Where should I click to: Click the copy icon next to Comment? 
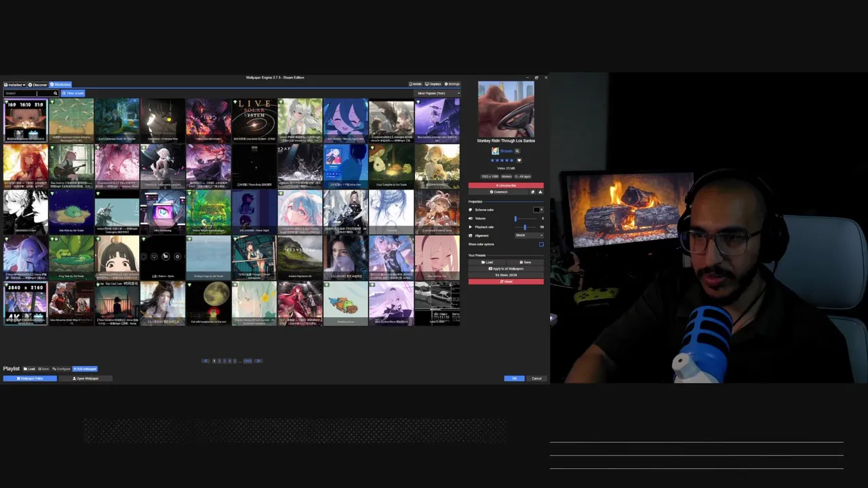[x=532, y=192]
